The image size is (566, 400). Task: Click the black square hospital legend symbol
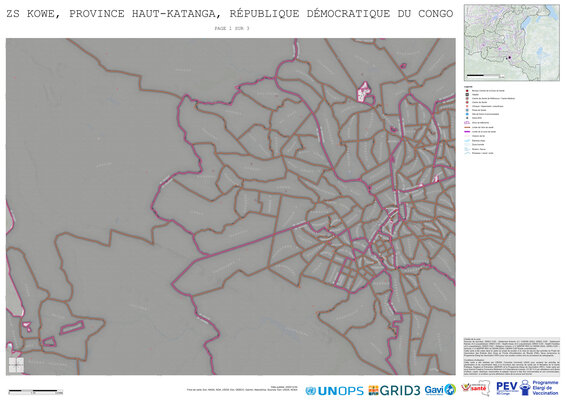tap(467, 95)
